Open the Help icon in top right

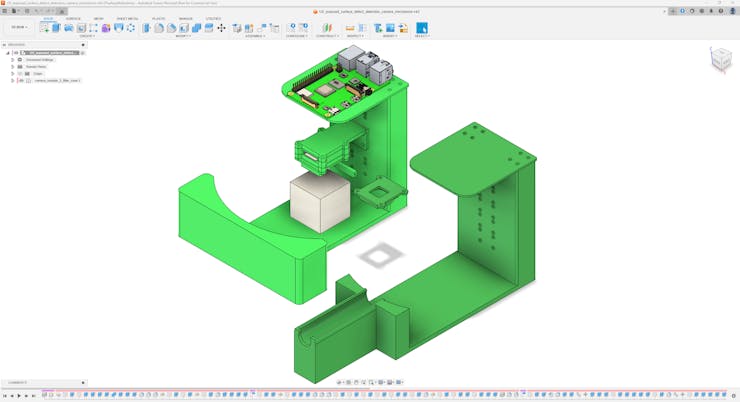(x=721, y=11)
